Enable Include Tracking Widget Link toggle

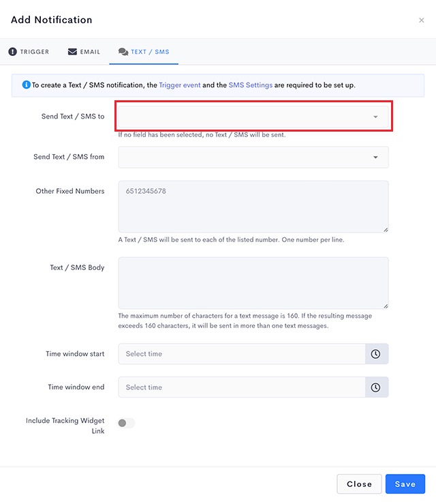[x=126, y=423]
